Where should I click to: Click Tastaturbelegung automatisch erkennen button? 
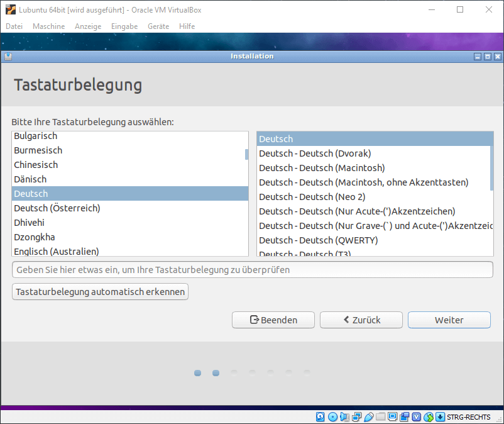[101, 291]
